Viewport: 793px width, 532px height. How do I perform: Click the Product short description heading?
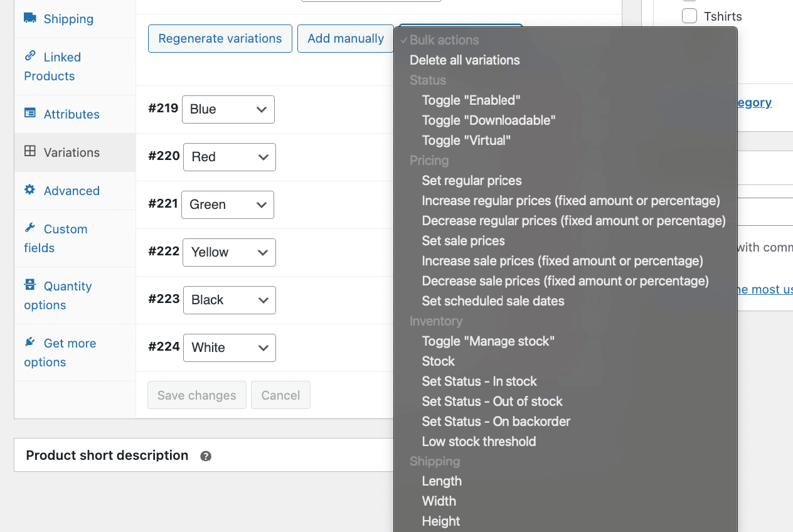point(107,455)
